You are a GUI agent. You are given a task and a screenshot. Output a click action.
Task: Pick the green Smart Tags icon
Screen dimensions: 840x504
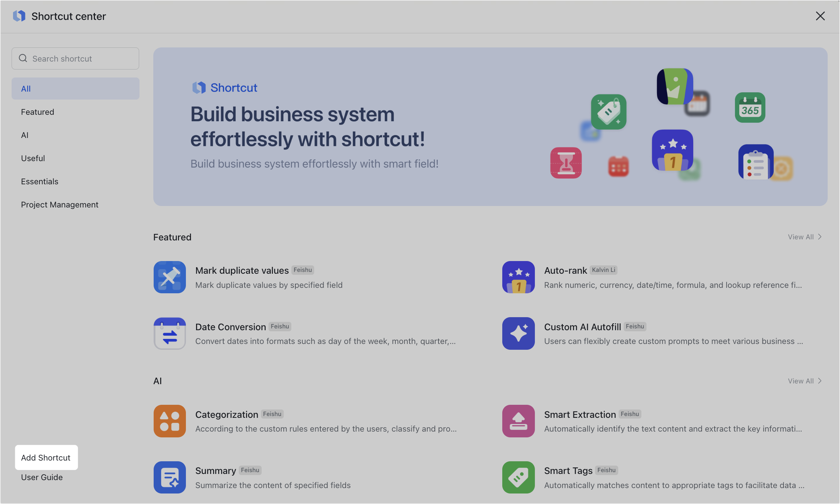coord(518,477)
